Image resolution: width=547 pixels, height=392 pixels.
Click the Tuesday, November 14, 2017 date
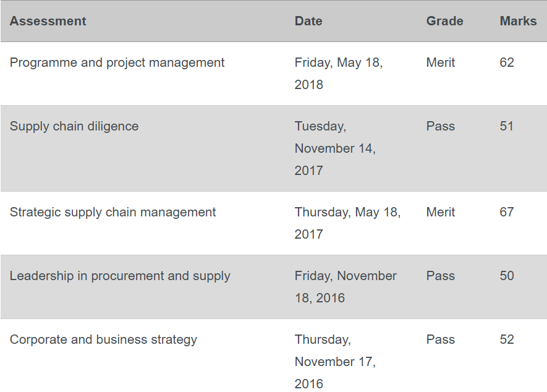(335, 148)
